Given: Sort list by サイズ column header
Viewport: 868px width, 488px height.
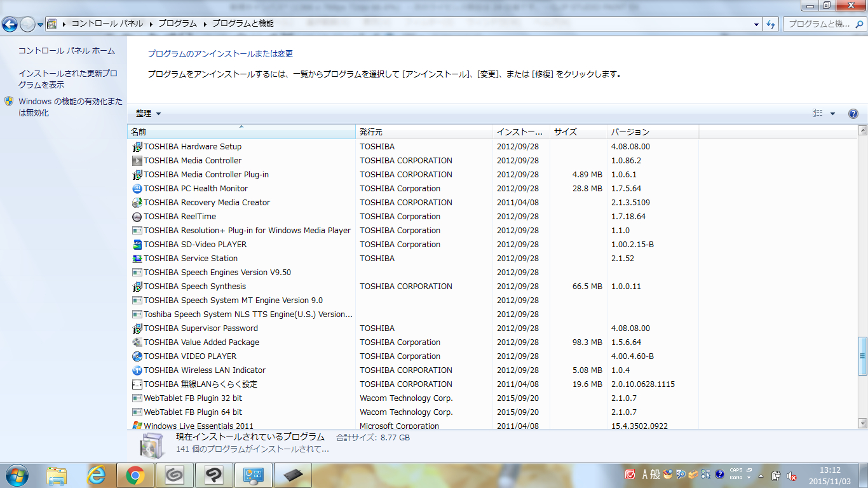Looking at the screenshot, I should tap(579, 132).
